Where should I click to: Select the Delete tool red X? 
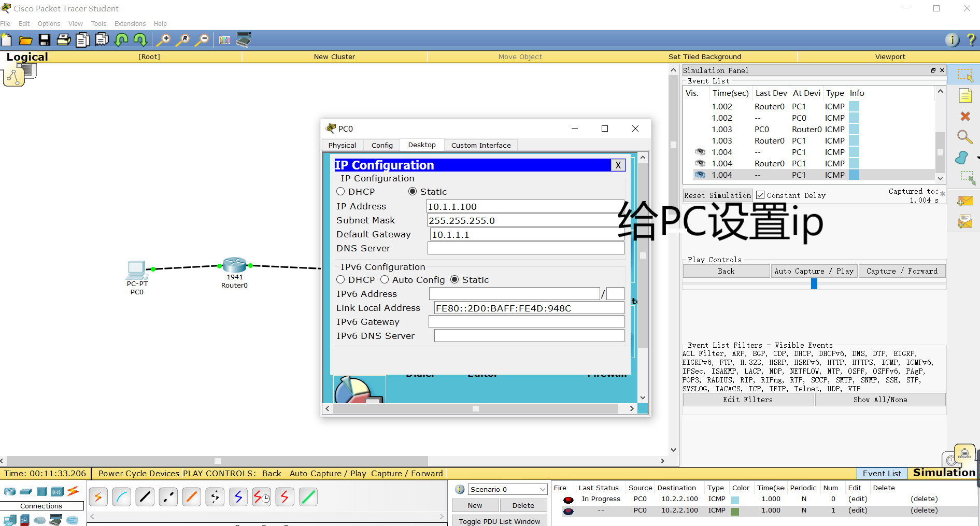click(x=965, y=117)
